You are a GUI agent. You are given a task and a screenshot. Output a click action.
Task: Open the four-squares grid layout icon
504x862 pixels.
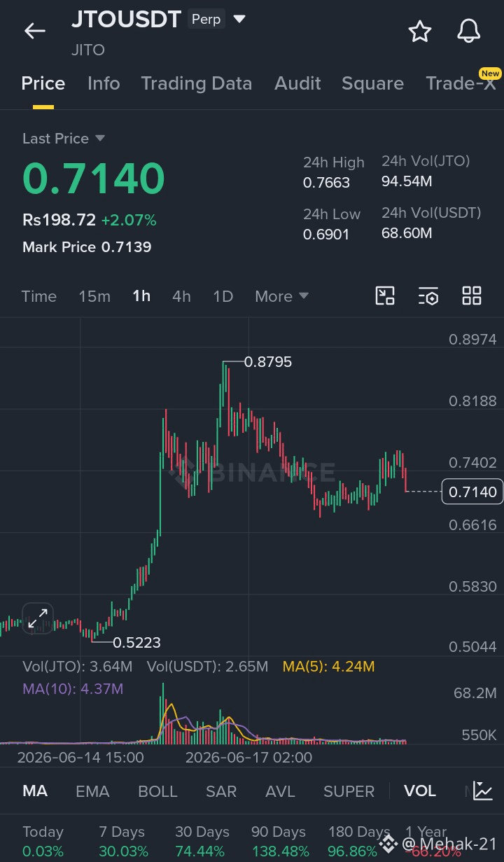[x=472, y=296]
